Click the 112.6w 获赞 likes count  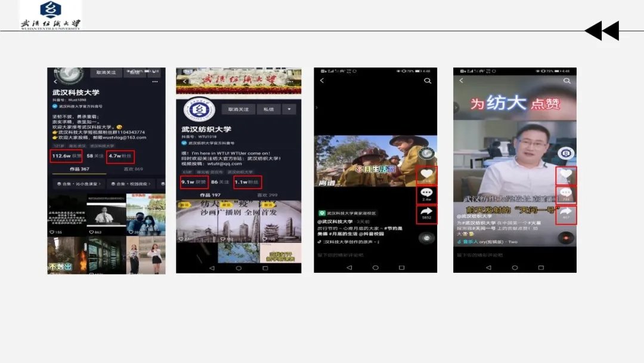pyautogui.click(x=67, y=156)
